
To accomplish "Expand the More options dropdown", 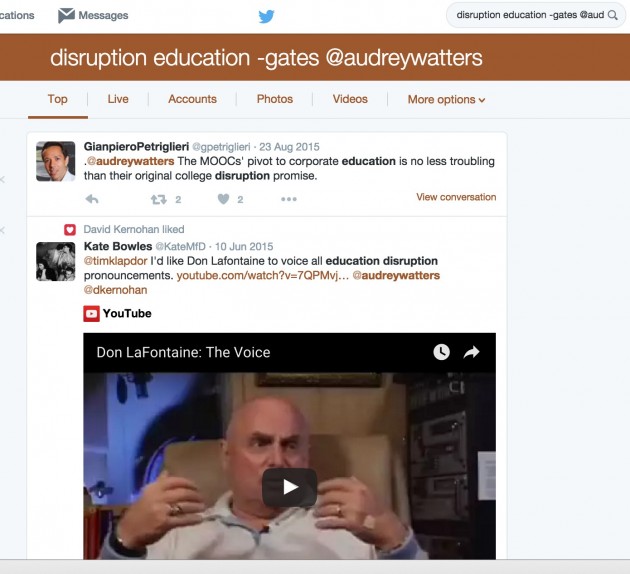I will point(446,99).
